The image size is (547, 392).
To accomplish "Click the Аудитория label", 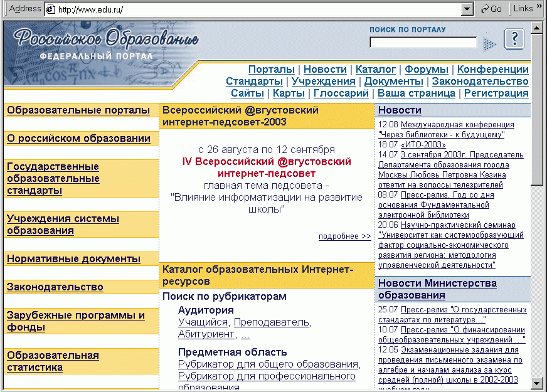I will [x=206, y=310].
